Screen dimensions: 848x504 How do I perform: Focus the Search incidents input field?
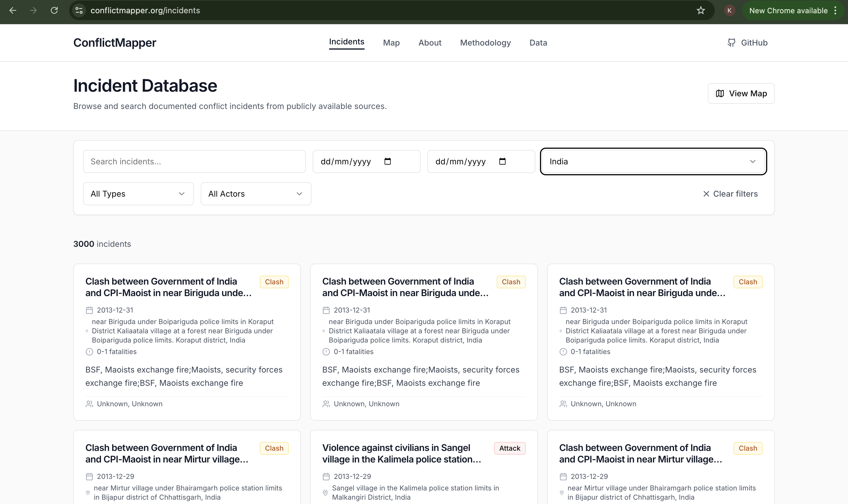click(194, 162)
